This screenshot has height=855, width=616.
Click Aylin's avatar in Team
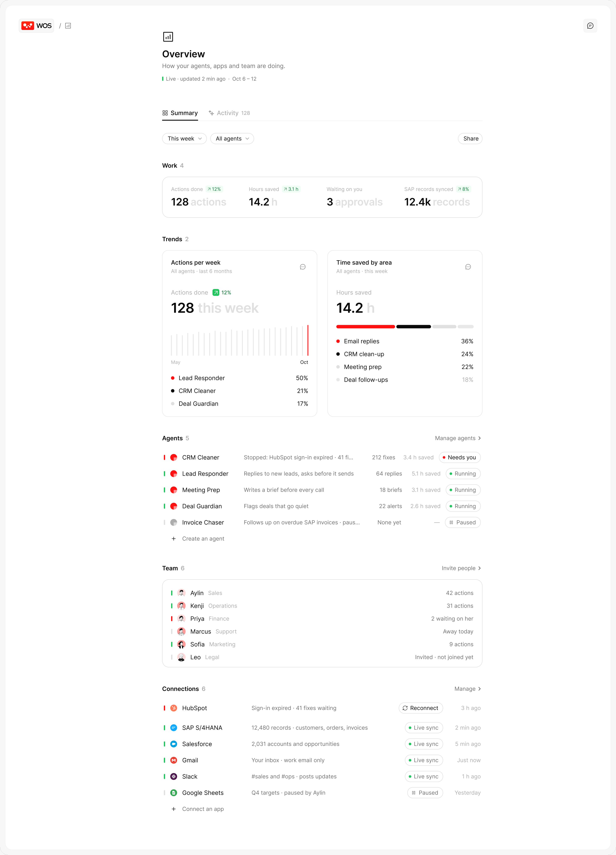tap(181, 593)
